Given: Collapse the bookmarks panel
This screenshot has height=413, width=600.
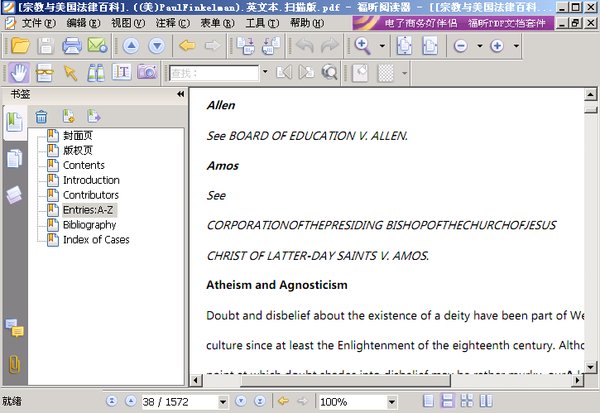Looking at the screenshot, I should pos(180,94).
